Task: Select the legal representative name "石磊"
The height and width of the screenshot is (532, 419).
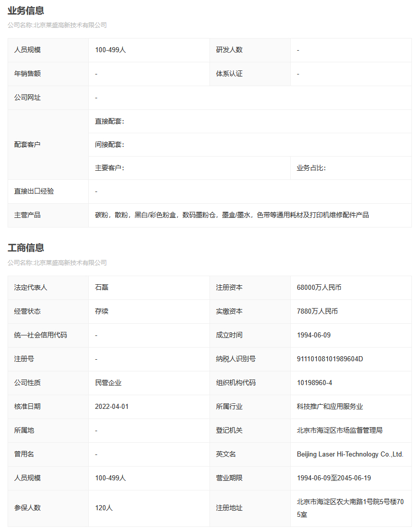Action: pyautogui.click(x=101, y=288)
